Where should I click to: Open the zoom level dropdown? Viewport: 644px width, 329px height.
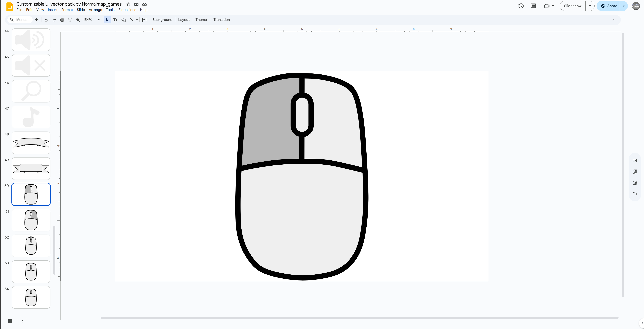click(98, 20)
